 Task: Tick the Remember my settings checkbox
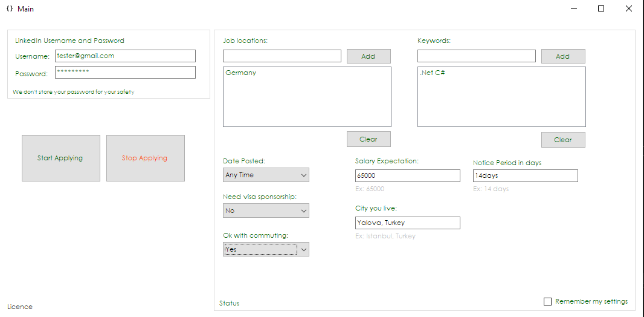547,301
